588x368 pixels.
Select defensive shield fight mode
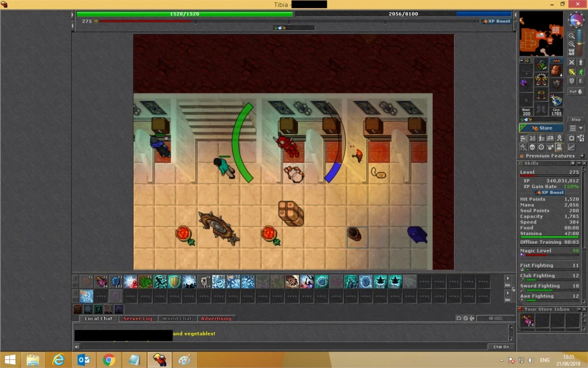coord(572,81)
